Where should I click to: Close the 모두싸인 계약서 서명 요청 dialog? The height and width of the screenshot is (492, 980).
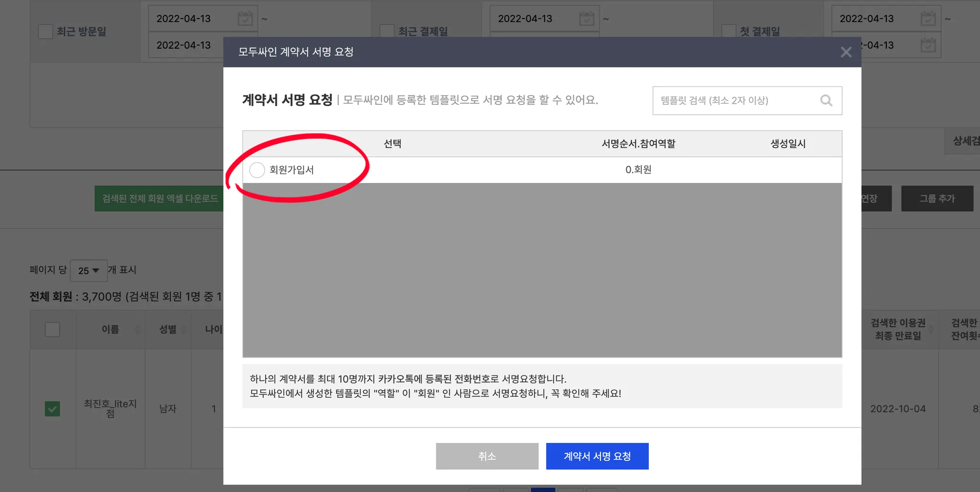(x=846, y=52)
